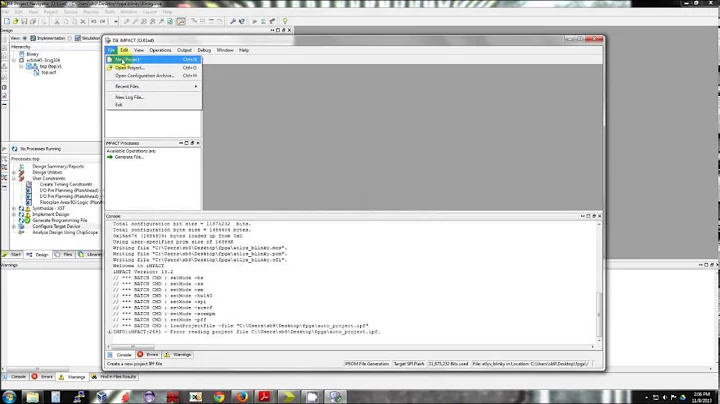This screenshot has width=720, height=404.
Task: Open Debug menu in iMPACT
Action: (204, 50)
